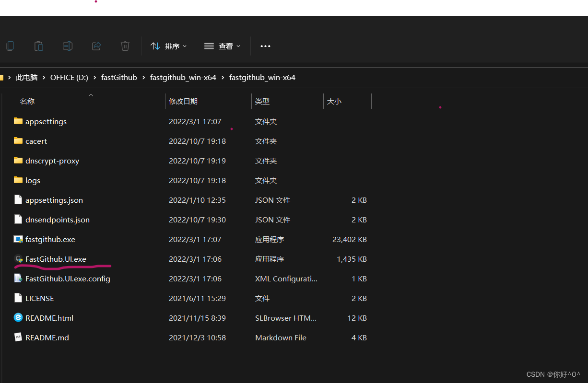Select the fastgithub.exe file name

pos(50,240)
